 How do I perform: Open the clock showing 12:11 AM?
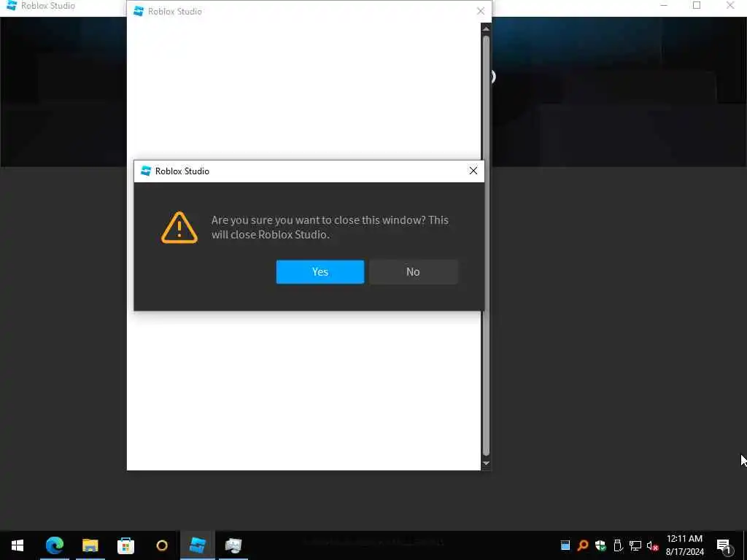684,545
